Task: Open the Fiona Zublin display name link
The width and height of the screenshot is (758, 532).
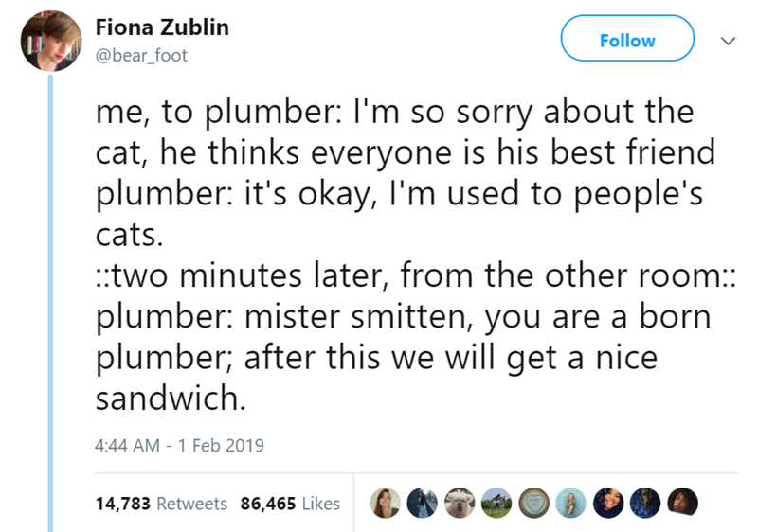Action: pos(161,27)
